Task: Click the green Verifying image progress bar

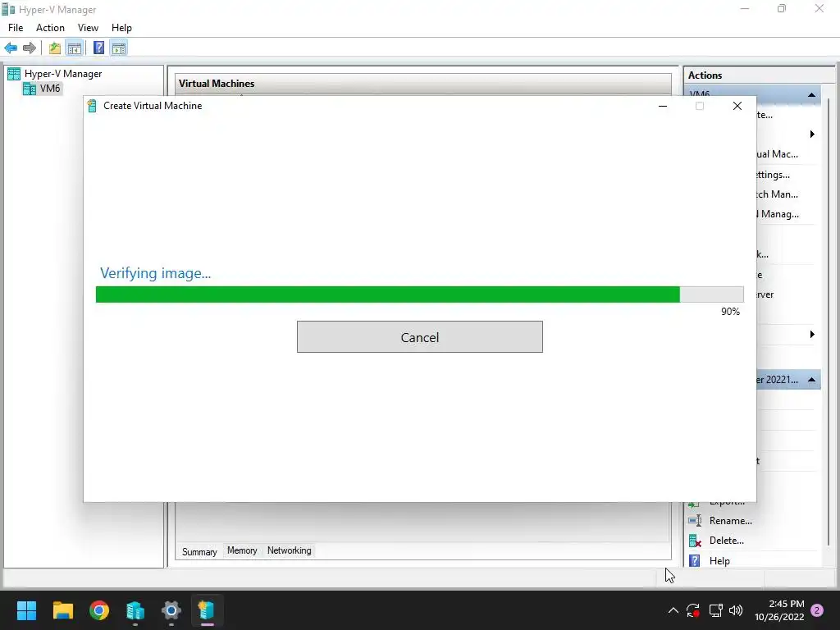Action: pos(419,294)
